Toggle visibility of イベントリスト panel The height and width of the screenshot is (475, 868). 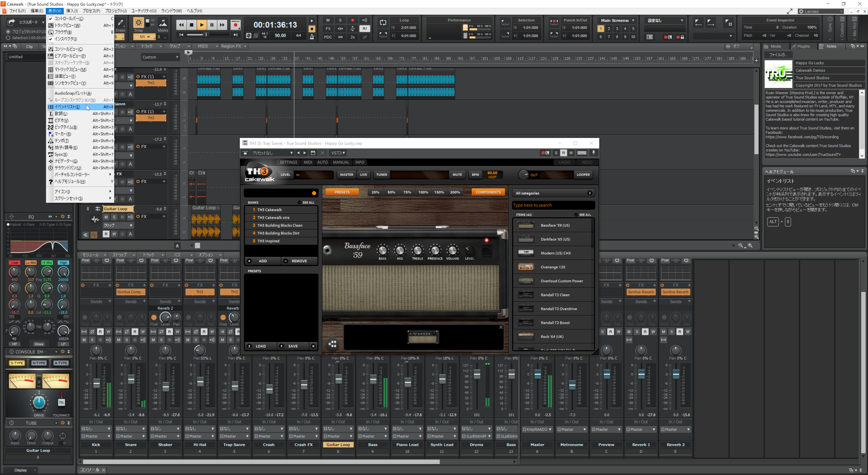[66, 107]
